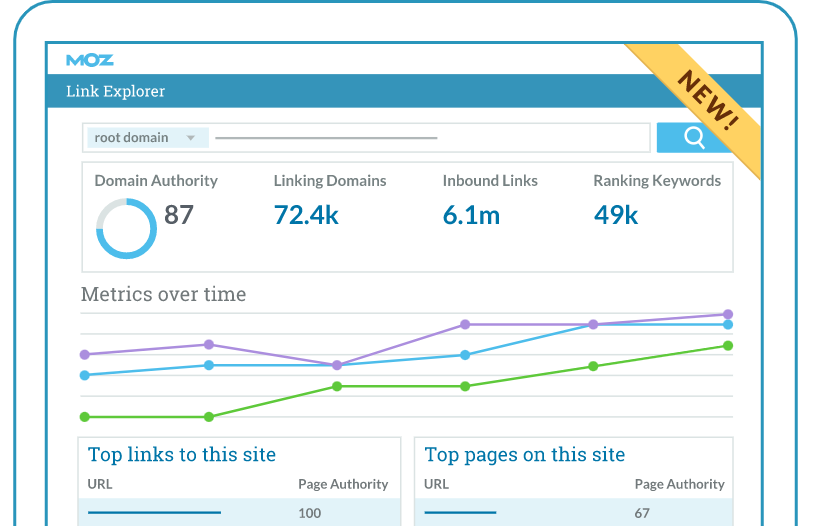
Task: Open Top pages on this site heading
Action: tap(525, 455)
